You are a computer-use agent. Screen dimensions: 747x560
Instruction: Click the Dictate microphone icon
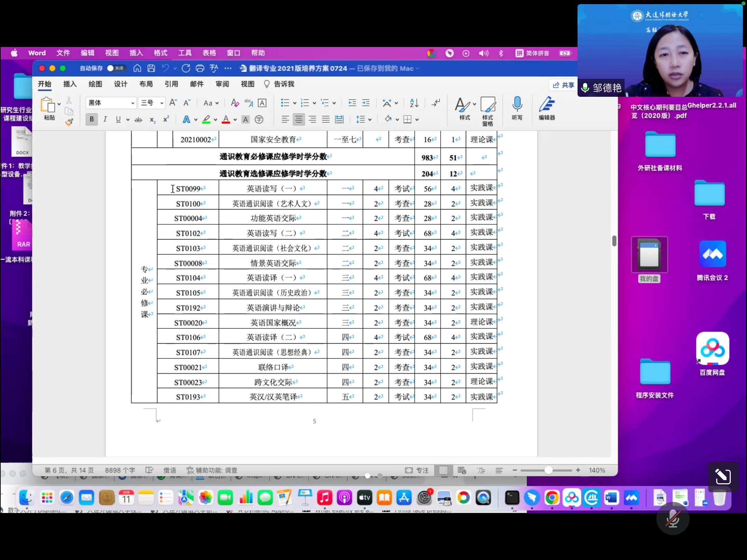(x=517, y=104)
